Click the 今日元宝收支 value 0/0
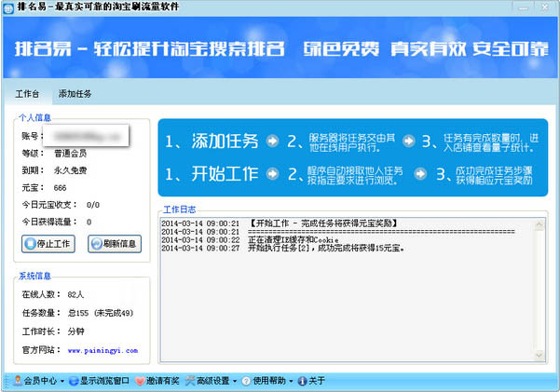The image size is (560, 392). [x=93, y=205]
